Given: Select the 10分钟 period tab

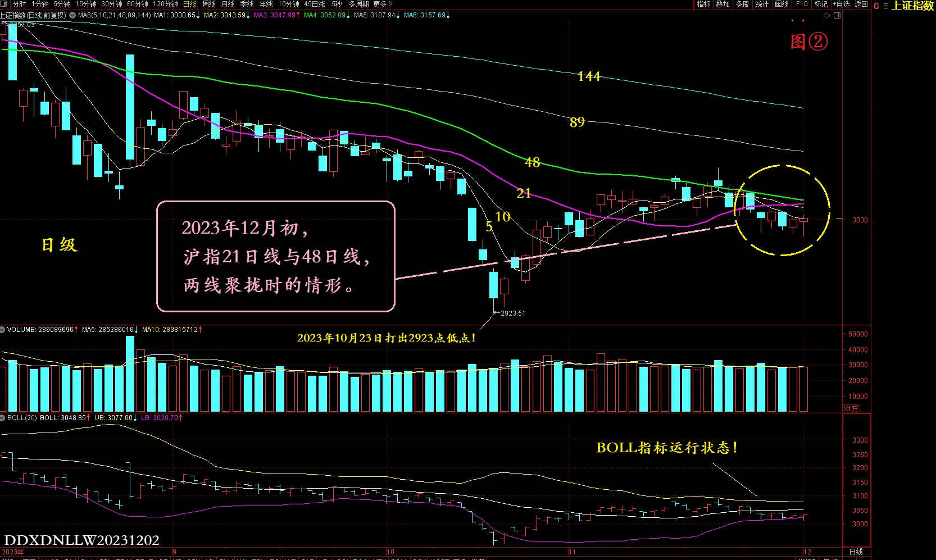Looking at the screenshot, I should pos(289,4).
